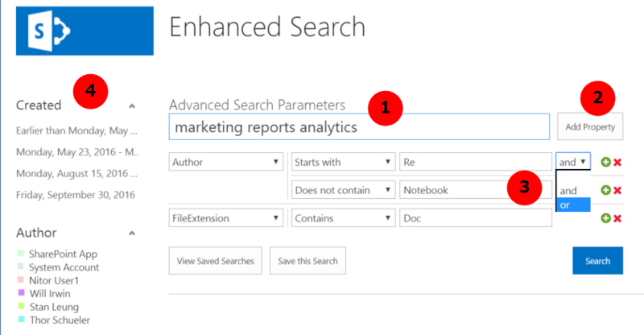Collapse the Created filter section
Image resolution: width=644 pixels, height=335 pixels.
(x=132, y=105)
